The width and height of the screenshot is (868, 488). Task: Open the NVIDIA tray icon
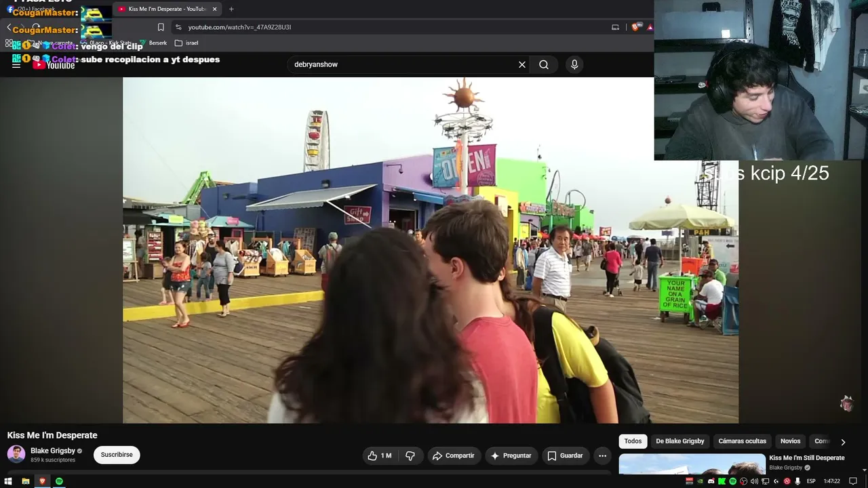700,481
